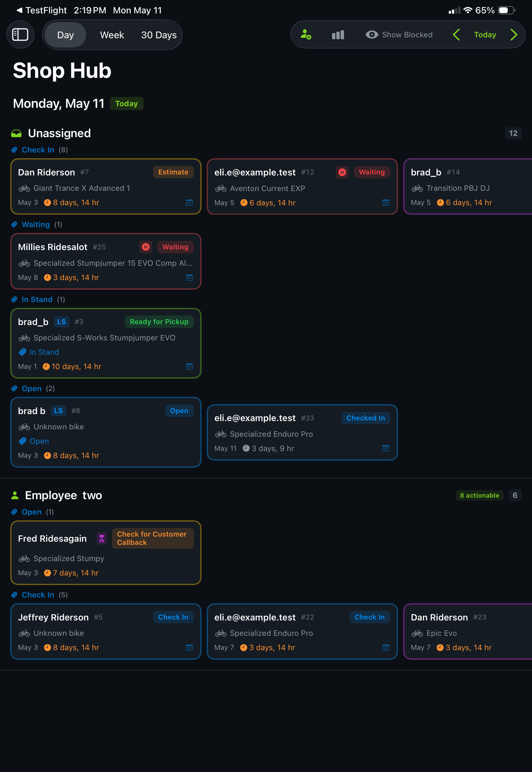Open notes icon on brad_b #3 card
The image size is (532, 772).
click(189, 367)
